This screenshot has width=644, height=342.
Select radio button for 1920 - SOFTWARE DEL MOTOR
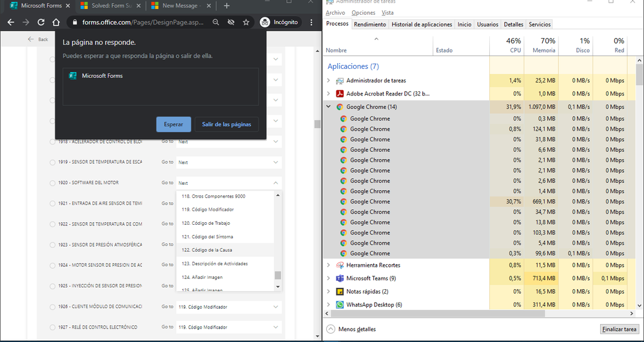click(x=52, y=183)
